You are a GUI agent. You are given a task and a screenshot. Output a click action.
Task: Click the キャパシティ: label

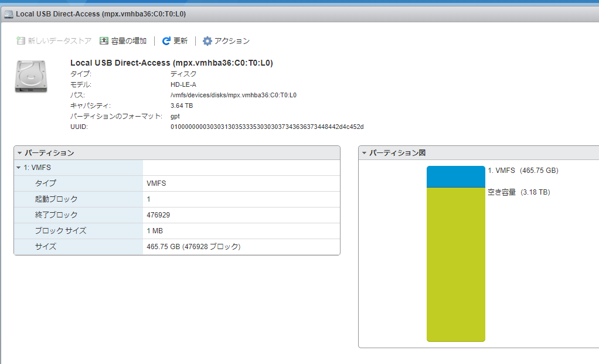click(x=90, y=106)
